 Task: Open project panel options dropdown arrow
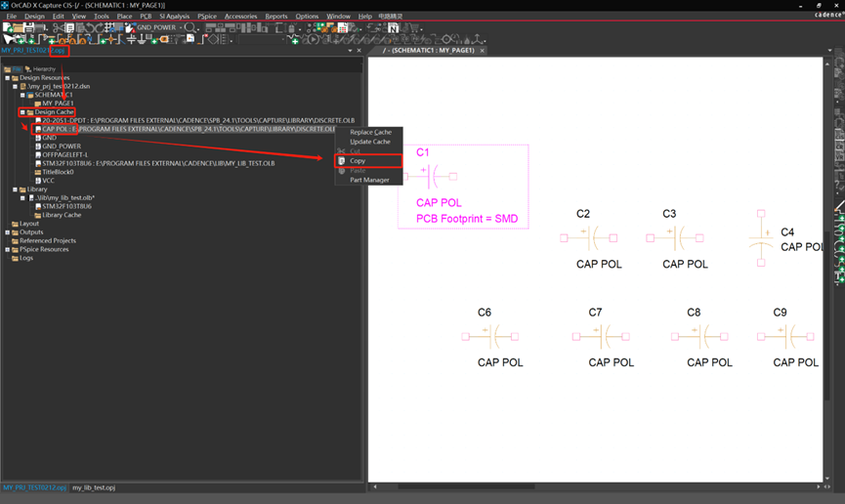pyautogui.click(x=351, y=50)
